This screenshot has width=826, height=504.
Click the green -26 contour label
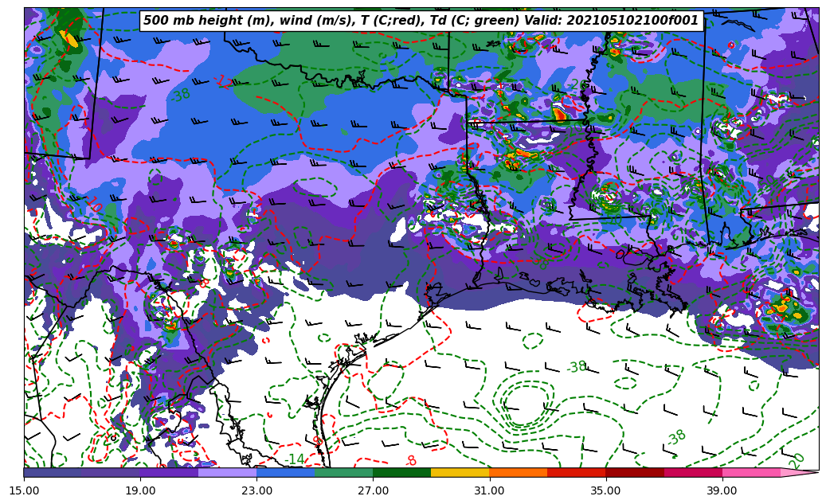click(579, 85)
